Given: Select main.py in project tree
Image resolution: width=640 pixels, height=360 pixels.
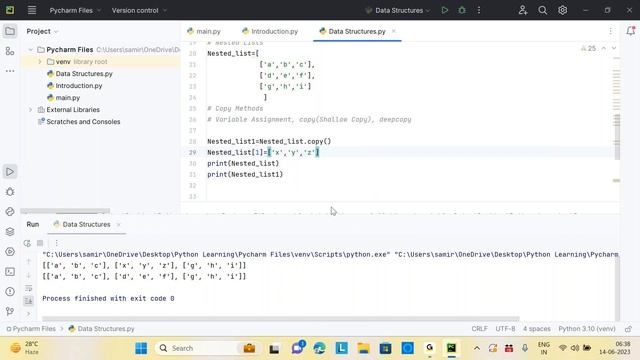Looking at the screenshot, I should click(x=68, y=98).
